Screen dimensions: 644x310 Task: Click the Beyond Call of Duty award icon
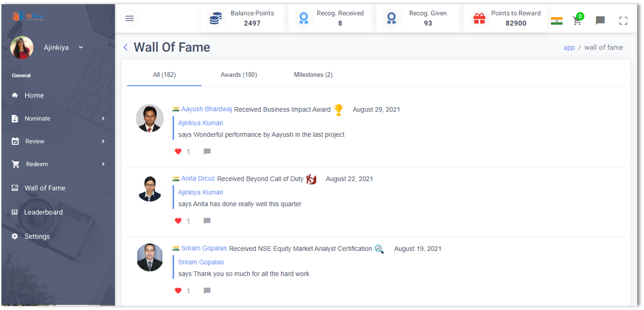[311, 179]
